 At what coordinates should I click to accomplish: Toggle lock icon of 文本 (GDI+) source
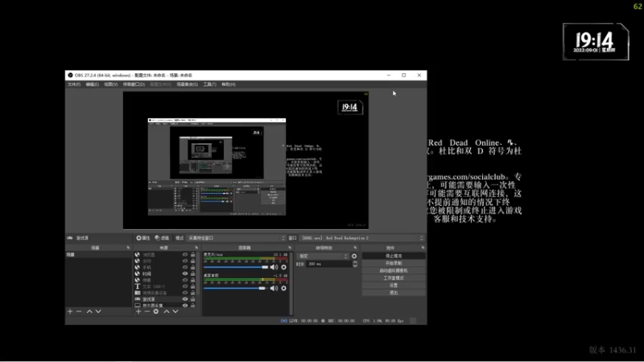tap(192, 286)
